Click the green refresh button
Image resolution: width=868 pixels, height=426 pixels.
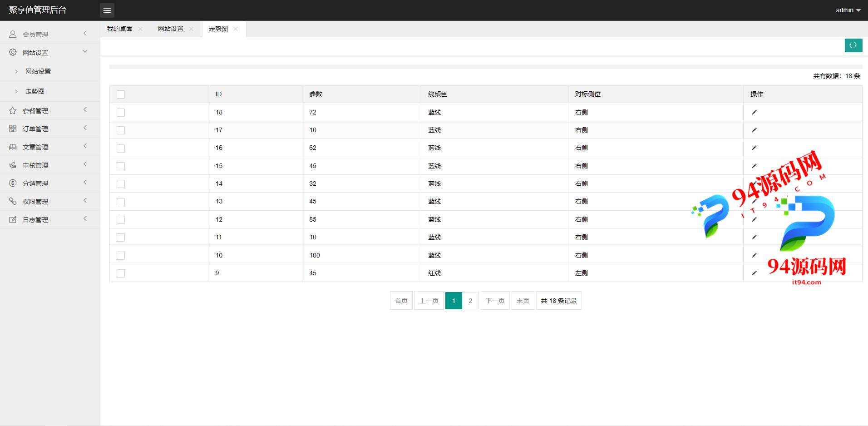tap(853, 45)
